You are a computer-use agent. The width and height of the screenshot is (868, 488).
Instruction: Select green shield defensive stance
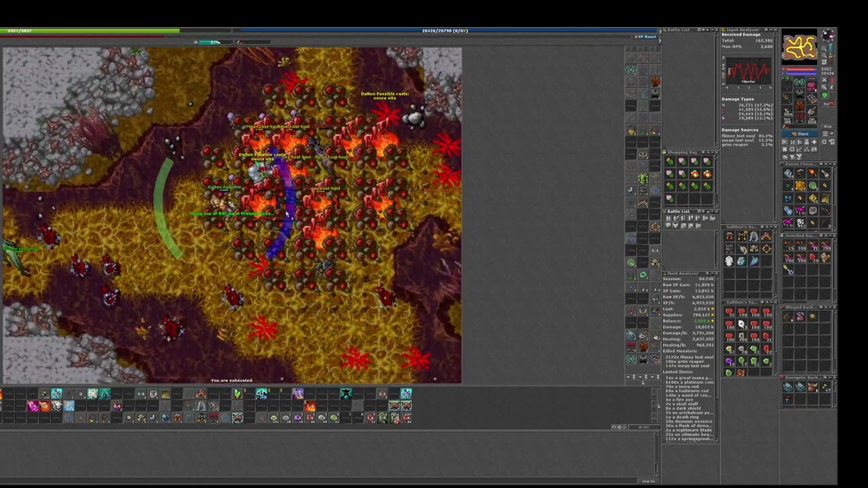[824, 95]
